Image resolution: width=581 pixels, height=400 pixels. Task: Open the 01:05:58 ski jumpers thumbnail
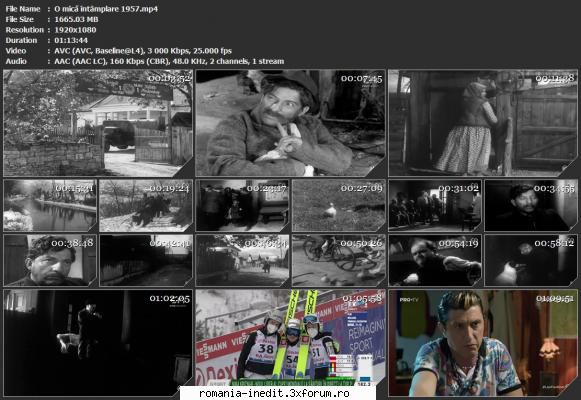click(x=290, y=338)
